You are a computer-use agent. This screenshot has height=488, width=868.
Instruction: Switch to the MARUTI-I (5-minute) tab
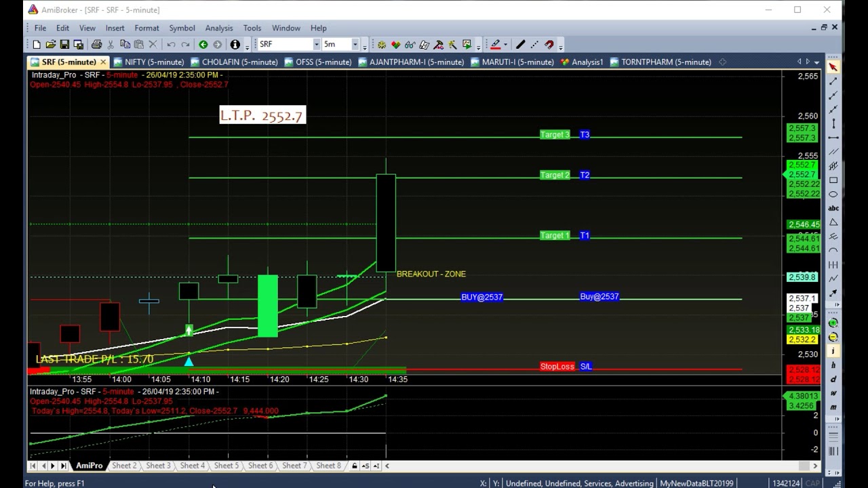pos(512,62)
